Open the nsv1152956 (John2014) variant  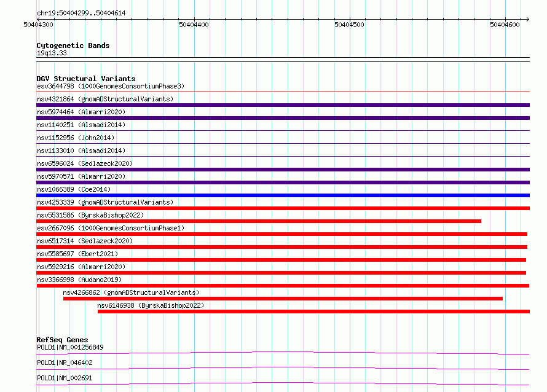click(x=76, y=138)
